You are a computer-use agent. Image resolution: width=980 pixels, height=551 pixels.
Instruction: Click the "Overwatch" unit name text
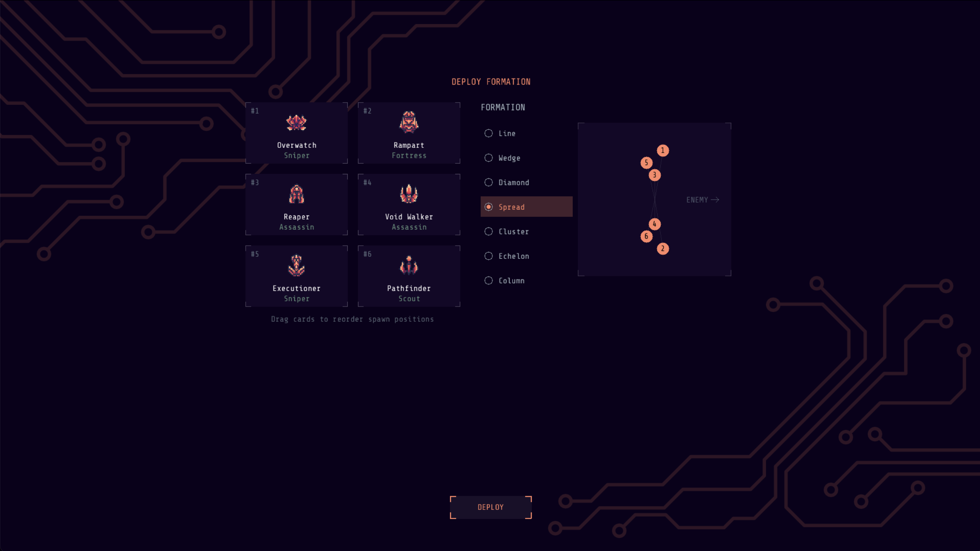[x=297, y=145]
